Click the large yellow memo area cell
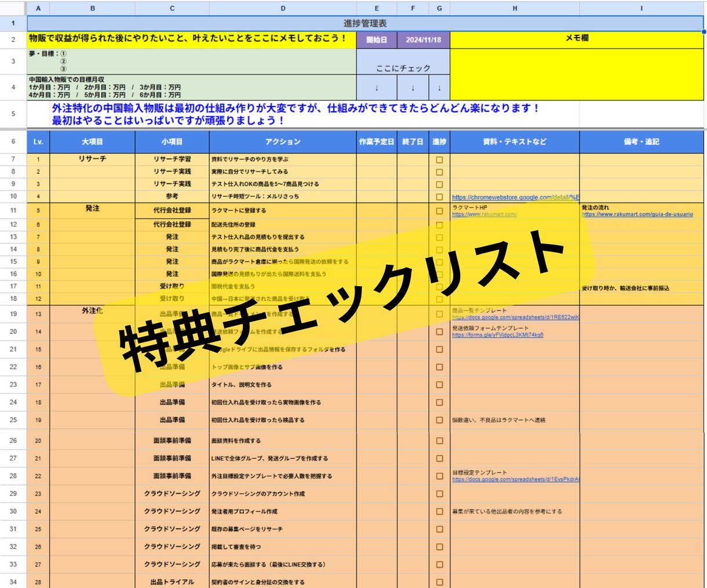The image size is (707, 588). pos(577,75)
